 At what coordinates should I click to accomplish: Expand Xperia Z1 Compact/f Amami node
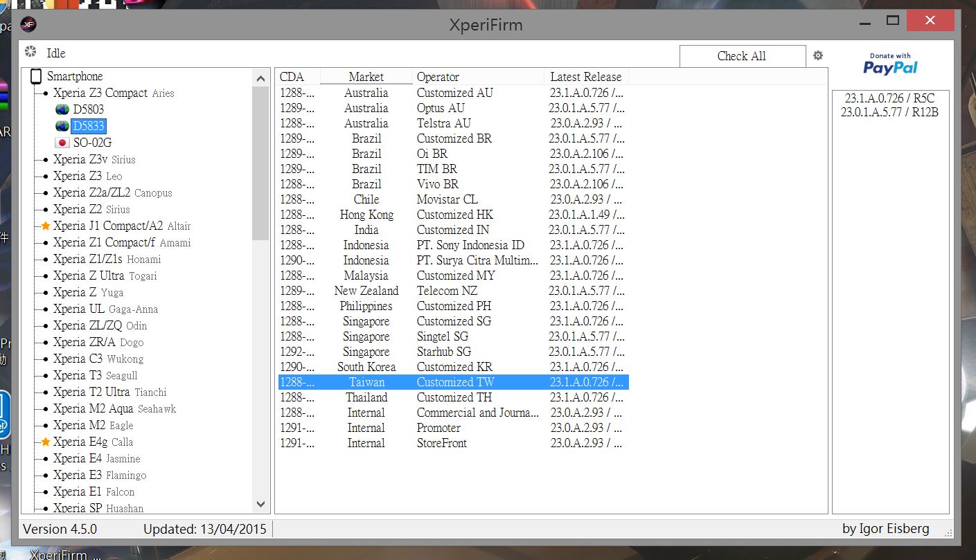coord(46,243)
